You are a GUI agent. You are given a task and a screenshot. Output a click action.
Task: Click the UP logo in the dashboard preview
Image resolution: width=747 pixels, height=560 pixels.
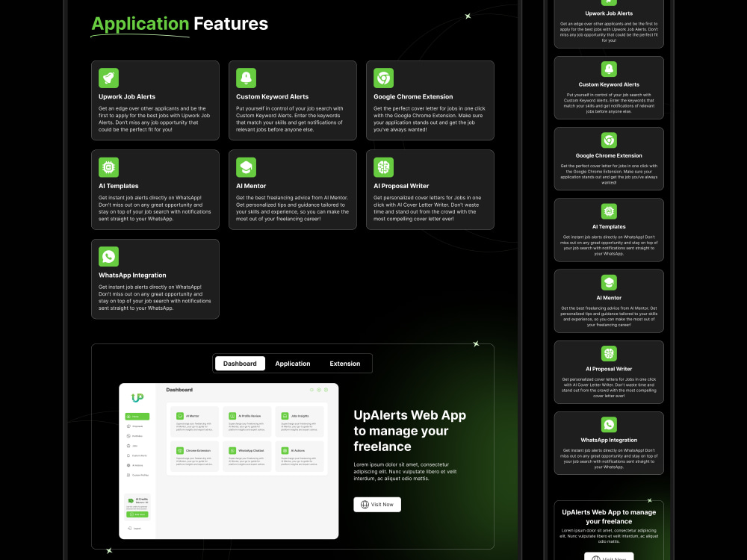(x=137, y=398)
